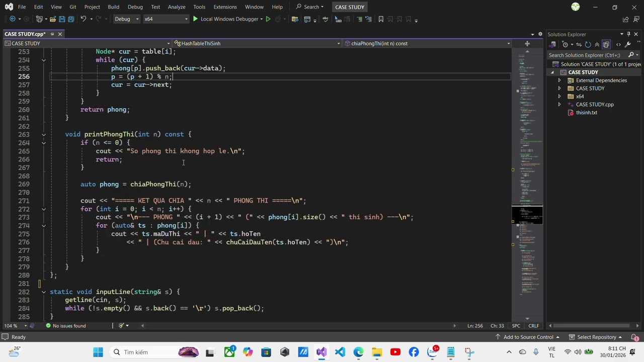Click the Solution Explorer Refresh icon
The width and height of the screenshot is (644, 362).
588,44
